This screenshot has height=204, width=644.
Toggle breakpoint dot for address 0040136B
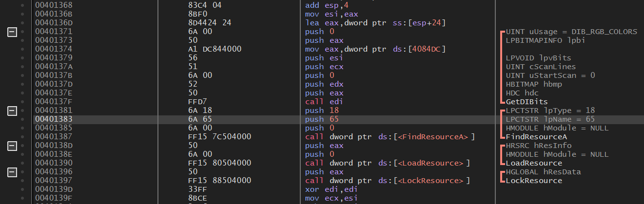22,14
